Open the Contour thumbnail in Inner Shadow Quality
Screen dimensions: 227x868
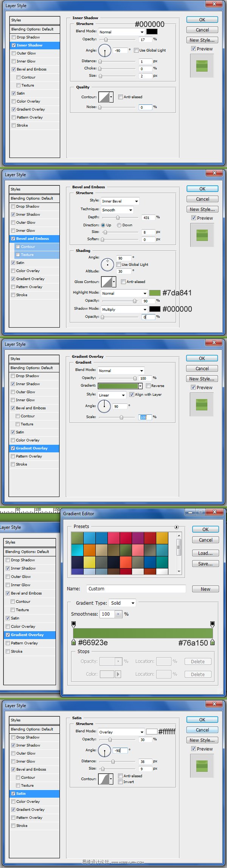click(x=104, y=97)
